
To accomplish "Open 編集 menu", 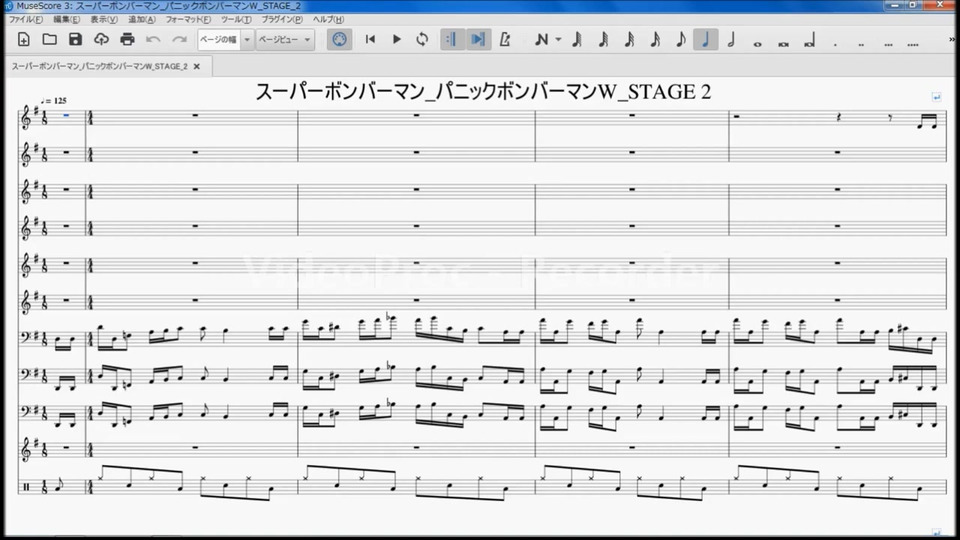I will click(66, 20).
